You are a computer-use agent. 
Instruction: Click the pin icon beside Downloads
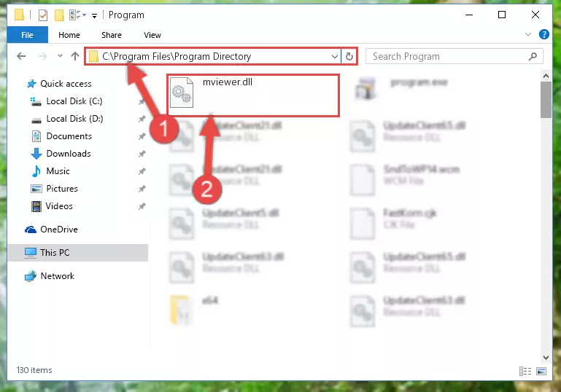click(x=142, y=154)
